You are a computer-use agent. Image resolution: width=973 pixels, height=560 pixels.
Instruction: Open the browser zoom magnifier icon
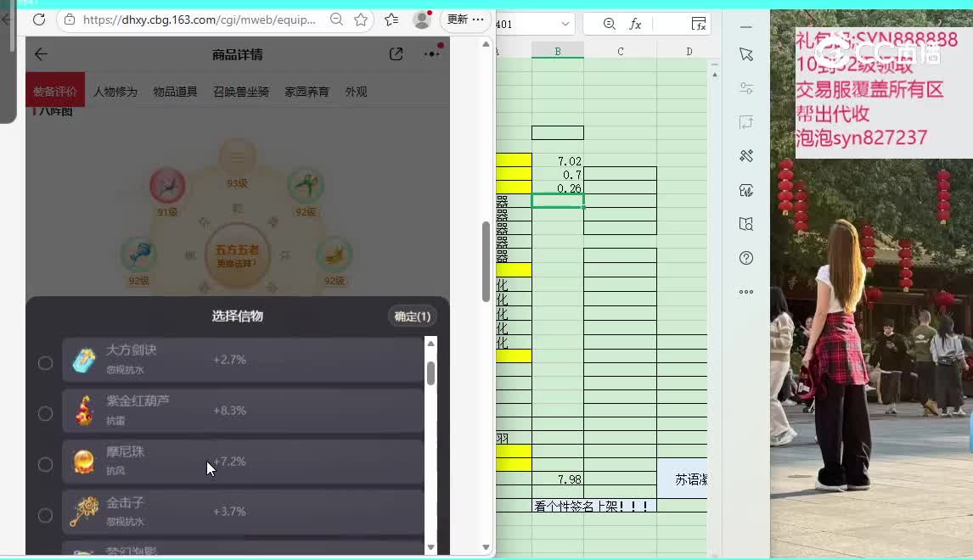[336, 20]
